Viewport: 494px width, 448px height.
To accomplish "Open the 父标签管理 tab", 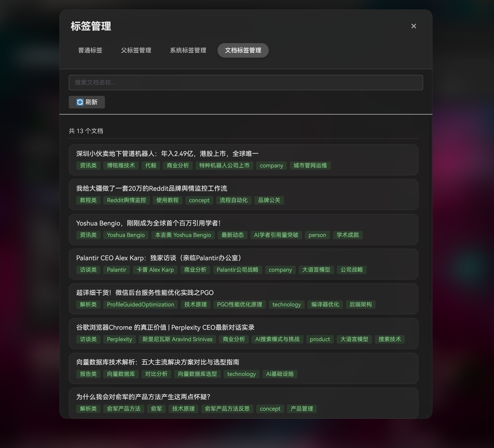I will [x=136, y=50].
